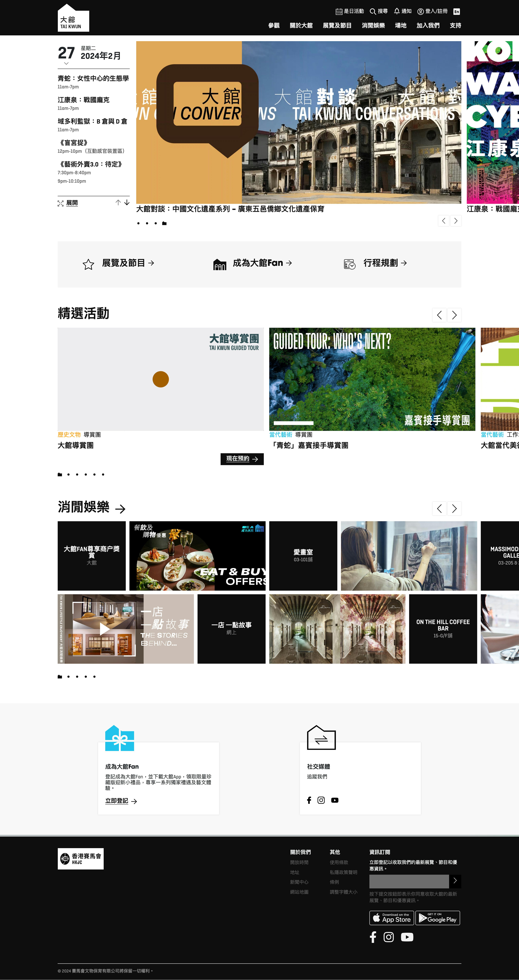Select third 消閒娛樂 pagination dot

(x=77, y=676)
